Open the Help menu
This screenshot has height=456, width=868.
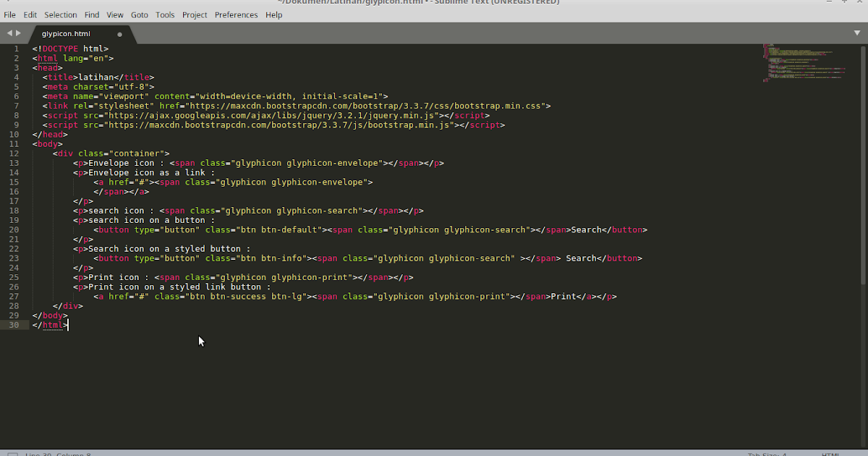[x=274, y=14]
